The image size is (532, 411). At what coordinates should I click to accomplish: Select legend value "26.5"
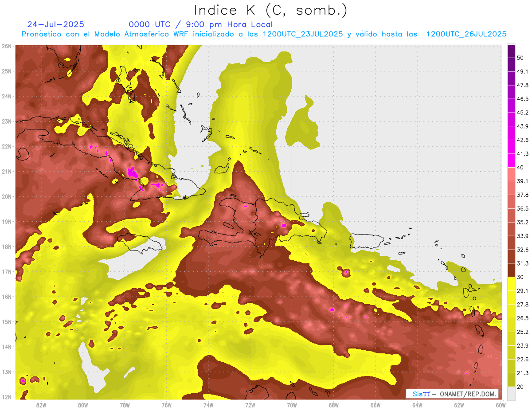pos(523,318)
